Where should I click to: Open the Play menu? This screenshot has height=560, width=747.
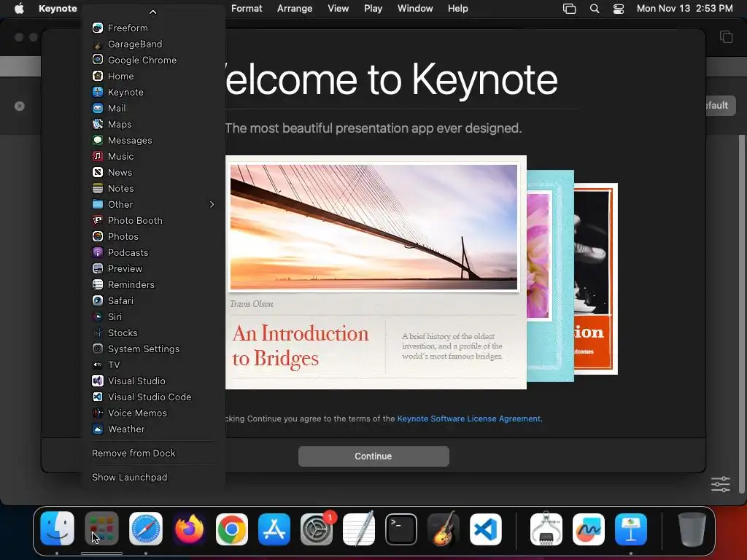pyautogui.click(x=373, y=8)
